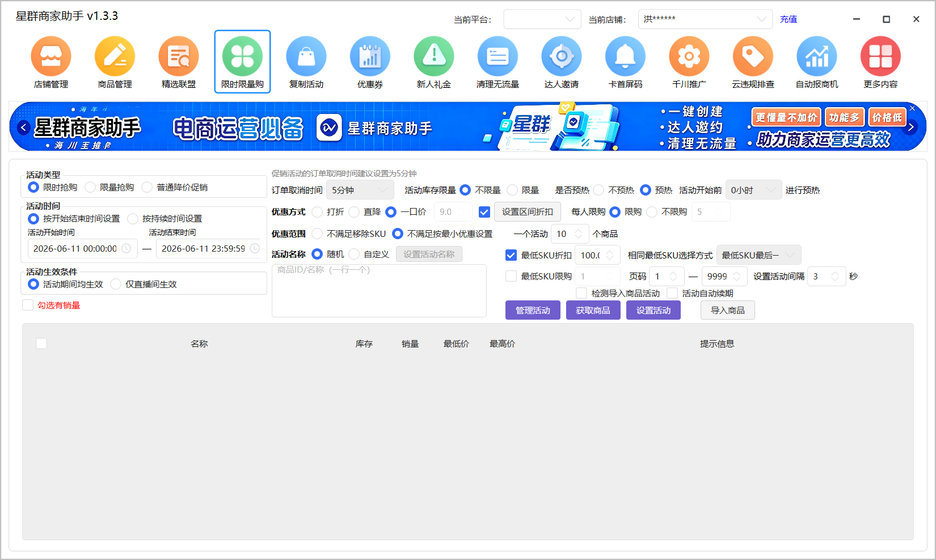Screen dimensions: 936x560
Task: Open 订单取消时间 5分钟 dropdown
Action: [360, 190]
